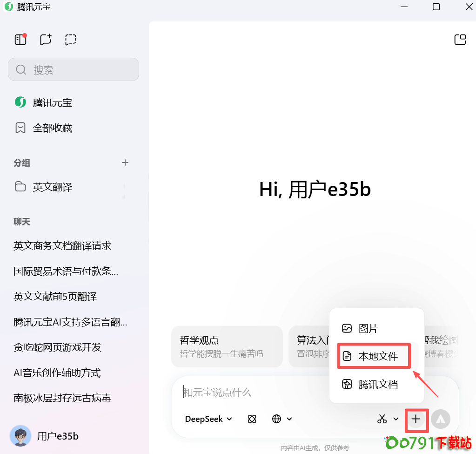Toggle the deep thinking atom icon
Image resolution: width=476 pixels, height=454 pixels.
pos(252,419)
